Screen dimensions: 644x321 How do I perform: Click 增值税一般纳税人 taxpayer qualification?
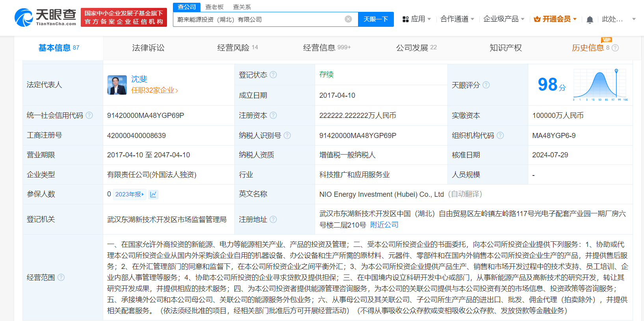[347, 155]
